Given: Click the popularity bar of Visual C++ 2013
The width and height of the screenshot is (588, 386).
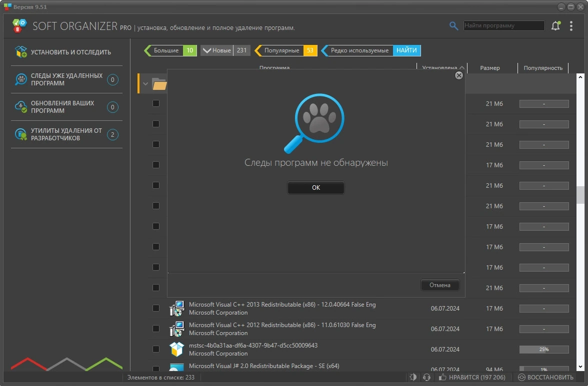Looking at the screenshot, I should (544, 309).
